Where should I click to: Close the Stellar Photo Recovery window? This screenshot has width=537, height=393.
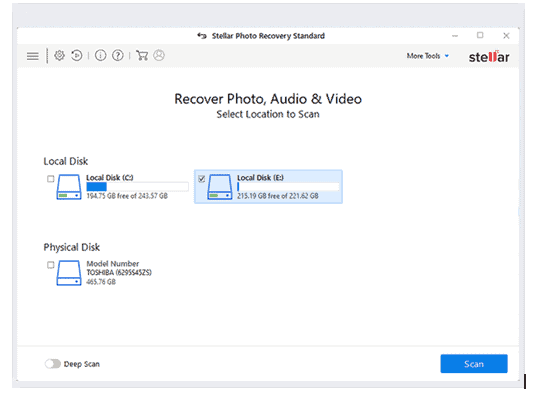506,36
